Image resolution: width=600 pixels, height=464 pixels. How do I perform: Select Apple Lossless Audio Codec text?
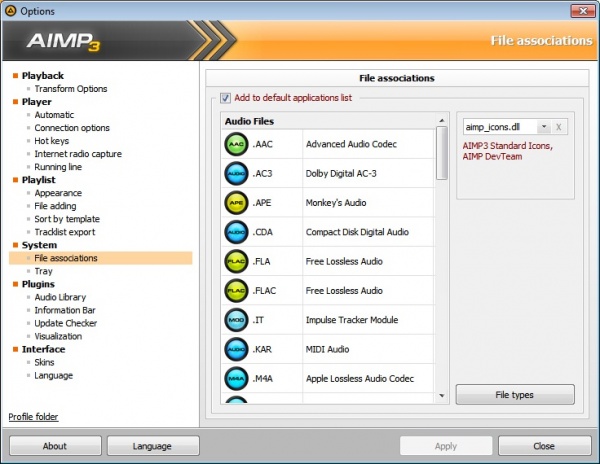pos(360,379)
